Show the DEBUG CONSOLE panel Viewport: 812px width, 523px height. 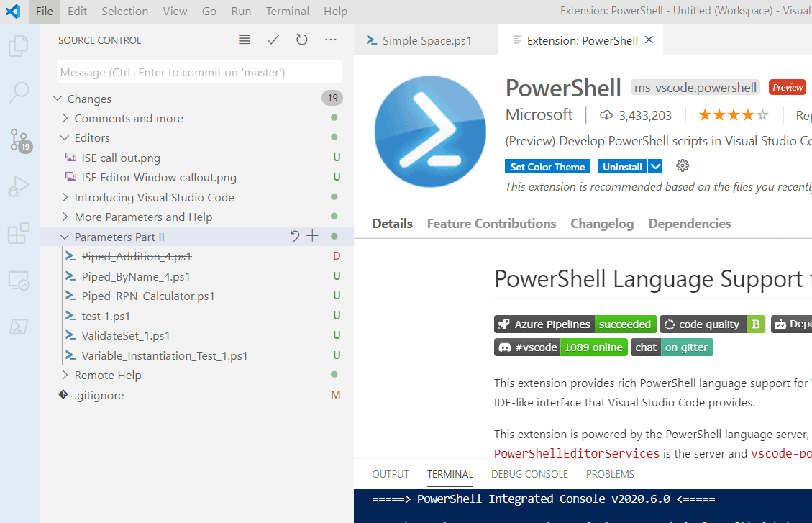pyautogui.click(x=530, y=474)
